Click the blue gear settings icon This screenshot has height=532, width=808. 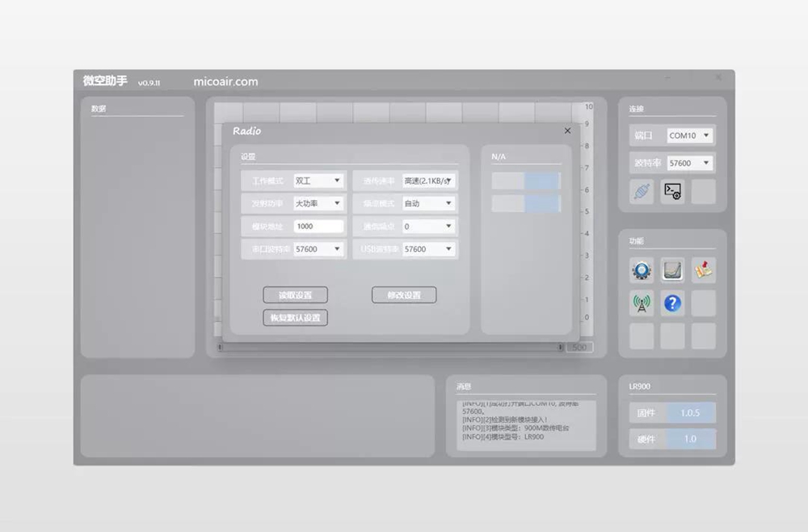642,271
